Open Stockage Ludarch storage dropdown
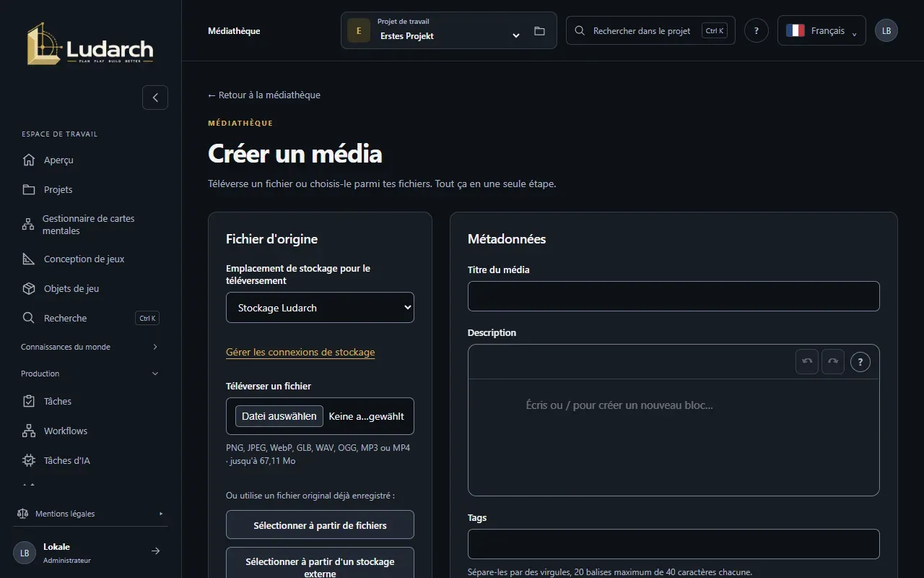The image size is (924, 578). 320,307
